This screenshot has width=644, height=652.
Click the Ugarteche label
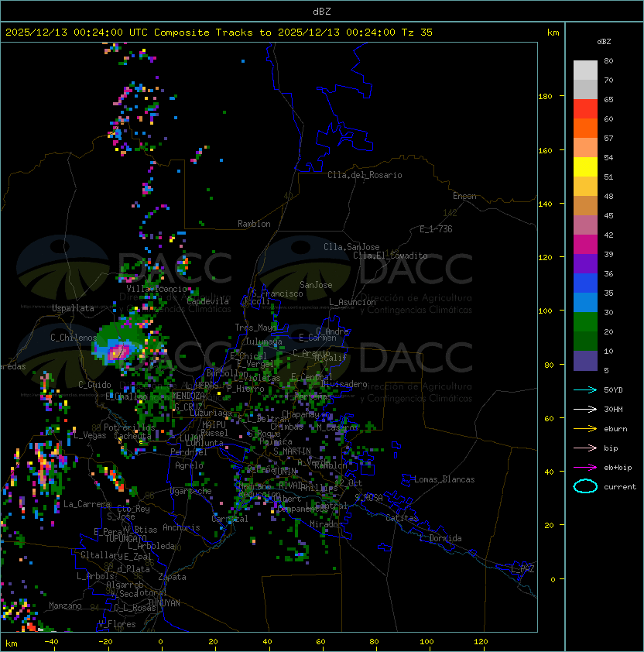coord(191,491)
